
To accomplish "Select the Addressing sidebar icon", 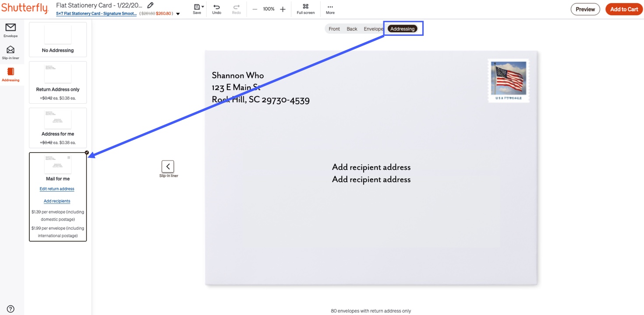I will coord(11,72).
